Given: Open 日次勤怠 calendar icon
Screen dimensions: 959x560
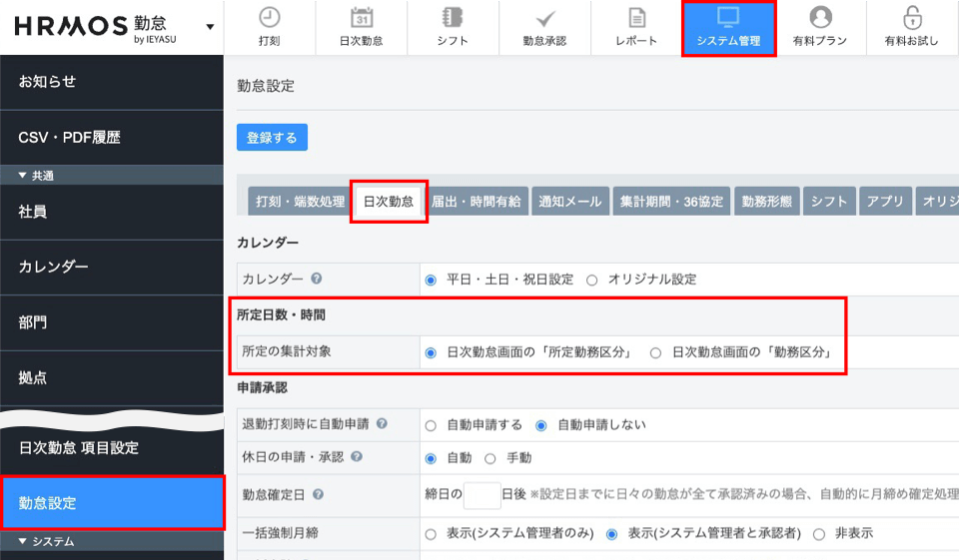Looking at the screenshot, I should [362, 18].
